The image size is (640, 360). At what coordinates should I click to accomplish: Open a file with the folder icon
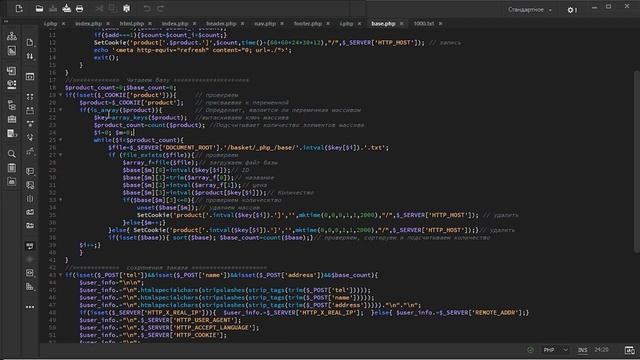39,9
